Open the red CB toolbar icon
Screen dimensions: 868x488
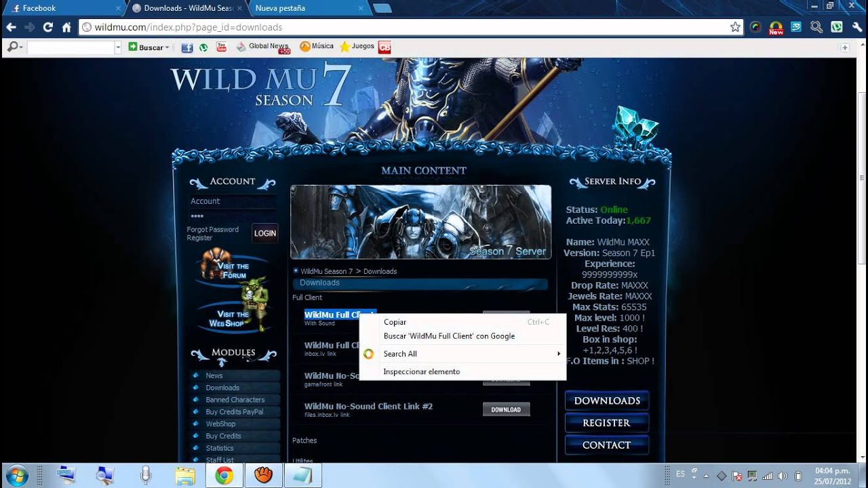coord(384,47)
